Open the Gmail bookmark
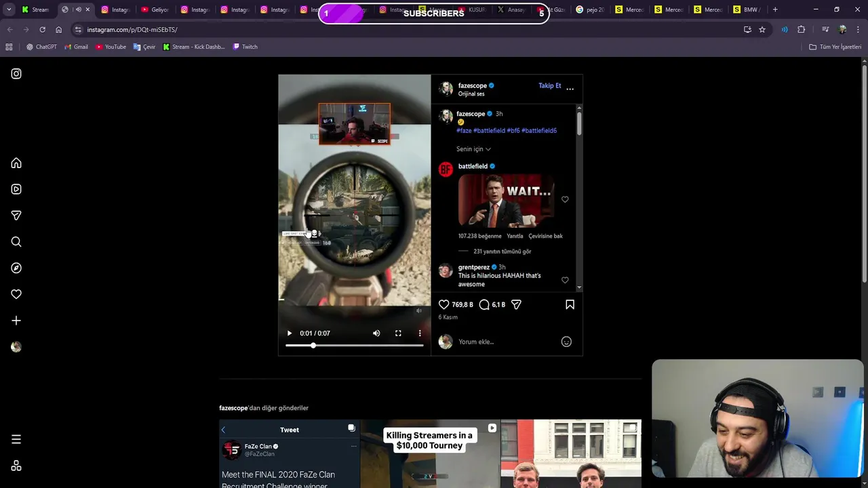The height and width of the screenshot is (488, 868). point(76,47)
